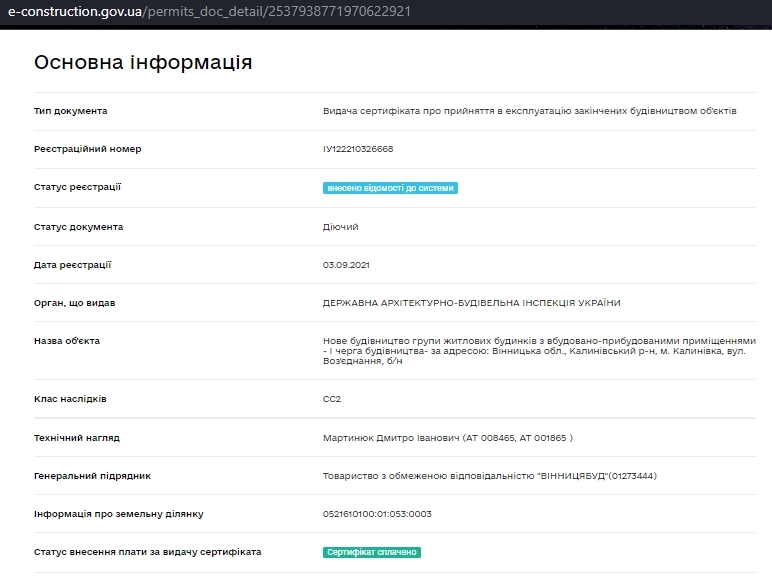
Task: Select registration number ІУ122210326668
Action: tap(358, 149)
